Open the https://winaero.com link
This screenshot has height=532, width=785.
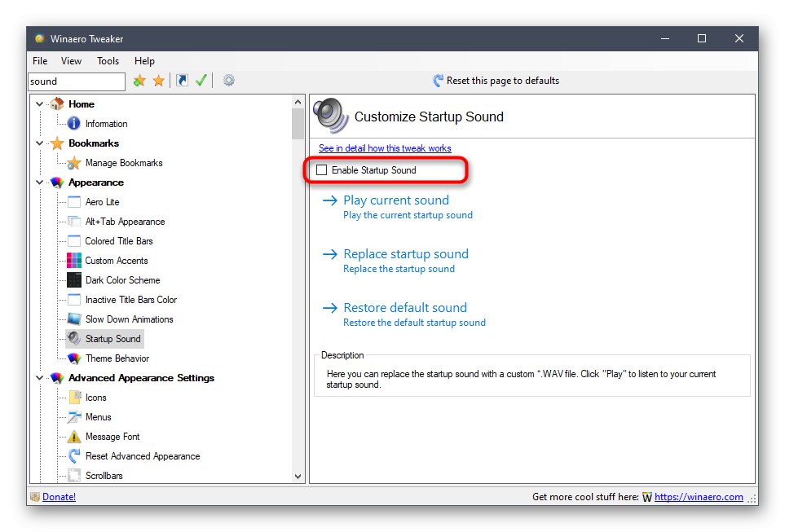pos(699,497)
